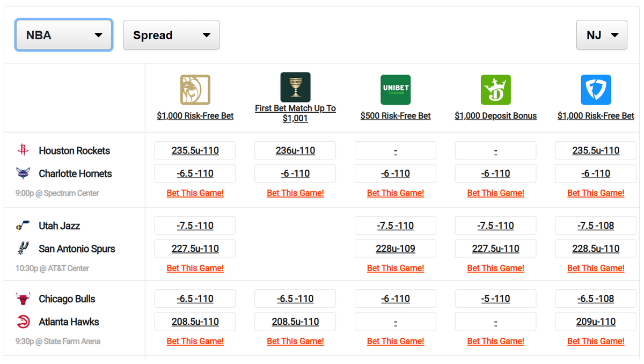
Task: Open the Unibet $500 Risk-Free Bet promo
Action: (396, 115)
